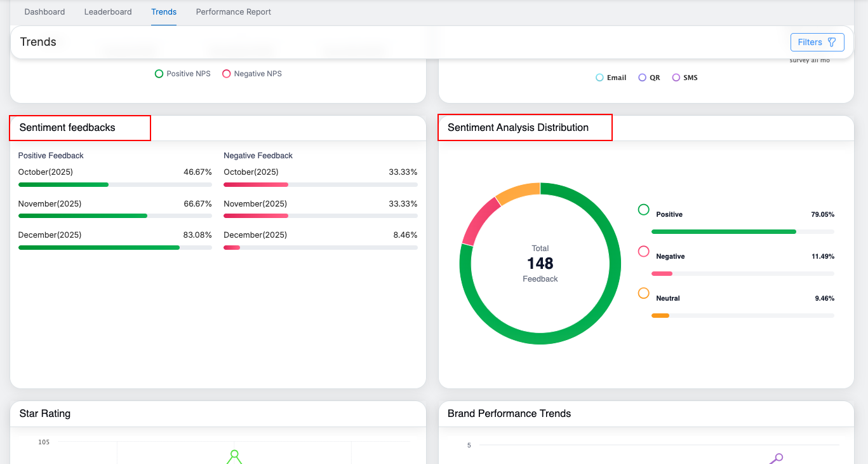Toggle the Negative NPS legend marker
The width and height of the screenshot is (868, 464).
click(x=227, y=74)
